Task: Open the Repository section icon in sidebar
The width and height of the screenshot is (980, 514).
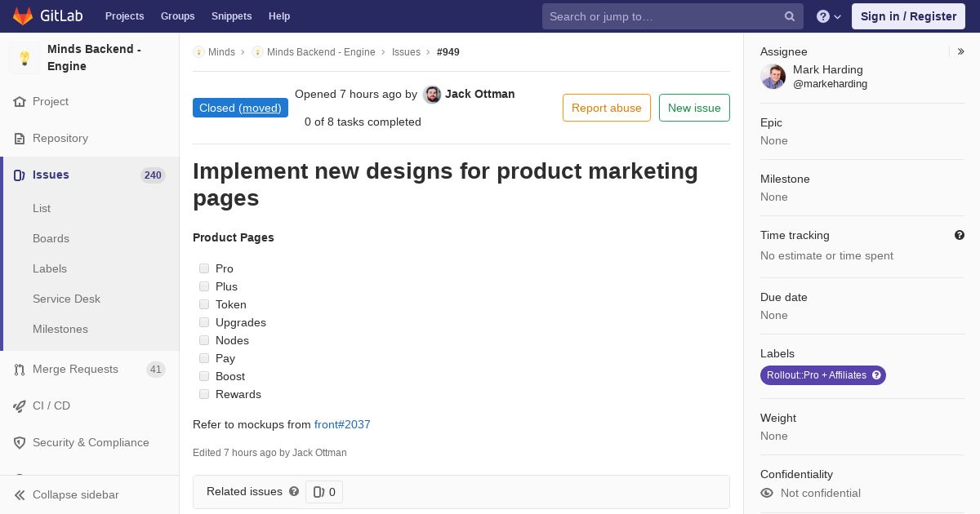Action: (20, 138)
